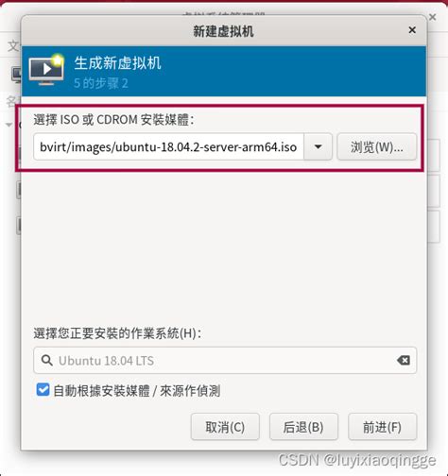Close the background virtual machine manager window
Image resolution: width=448 pixels, height=476 pixels.
pos(433,17)
